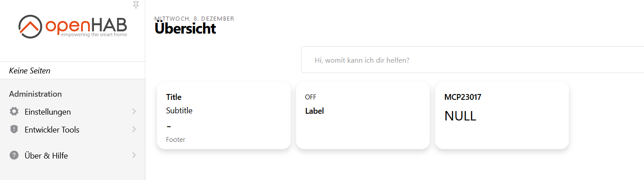644x180 pixels.
Task: Click the Übersicht page title
Action: [185, 29]
